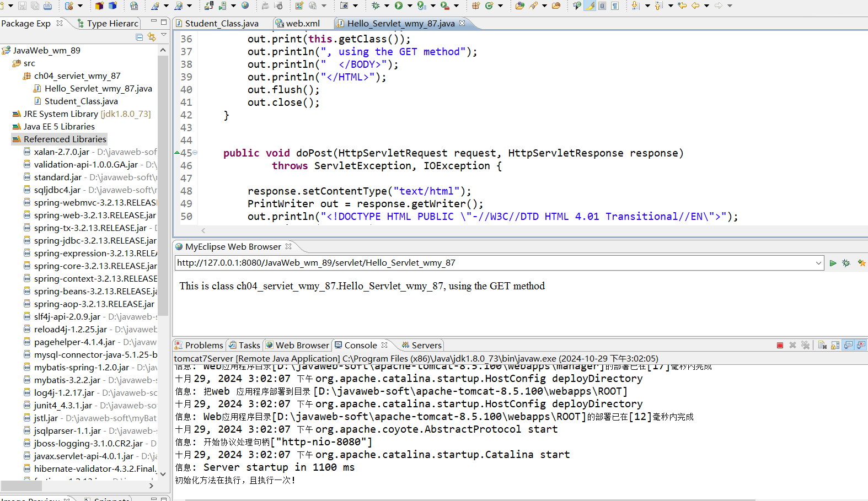Click the deploy to server icon in the toolbar
The image size is (868, 501).
point(209,6)
